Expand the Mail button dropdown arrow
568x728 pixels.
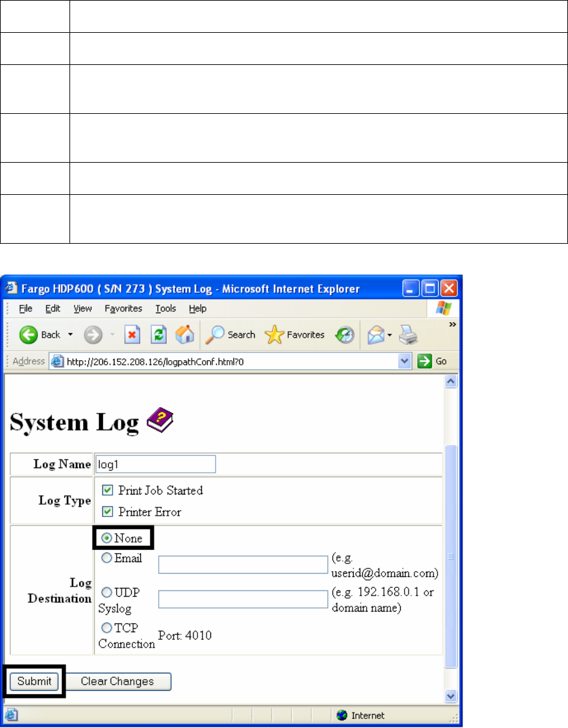(x=389, y=335)
